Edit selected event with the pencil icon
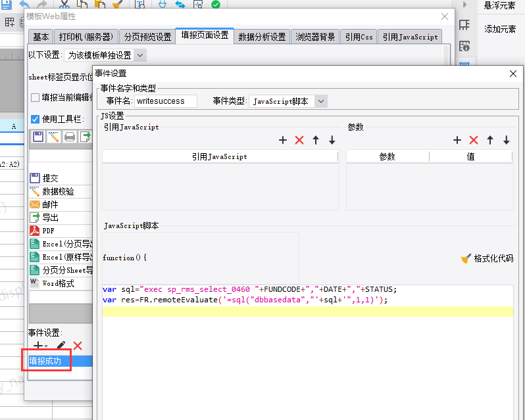Image resolution: width=525 pixels, height=420 pixels. click(61, 346)
